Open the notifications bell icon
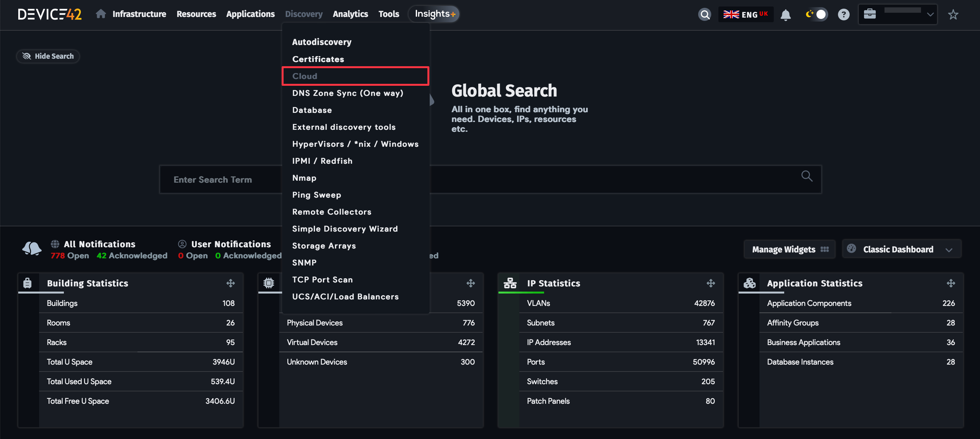The image size is (980, 439). [785, 15]
